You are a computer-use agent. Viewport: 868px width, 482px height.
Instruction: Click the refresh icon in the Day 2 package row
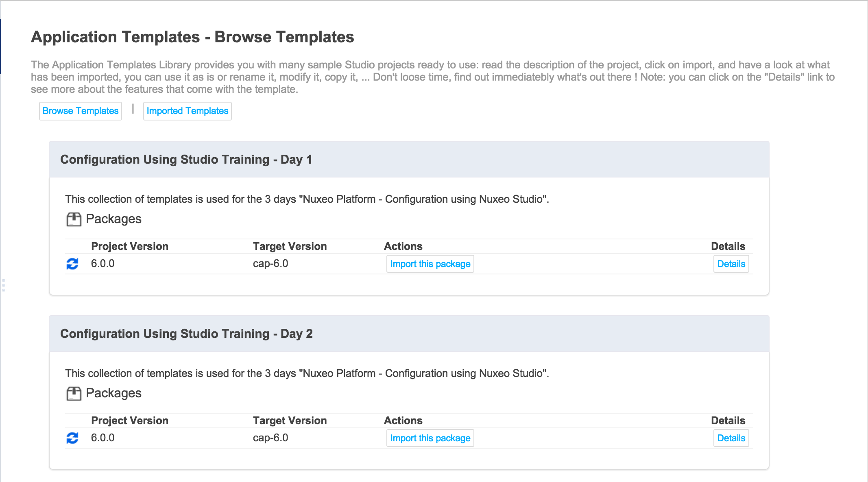click(72, 438)
